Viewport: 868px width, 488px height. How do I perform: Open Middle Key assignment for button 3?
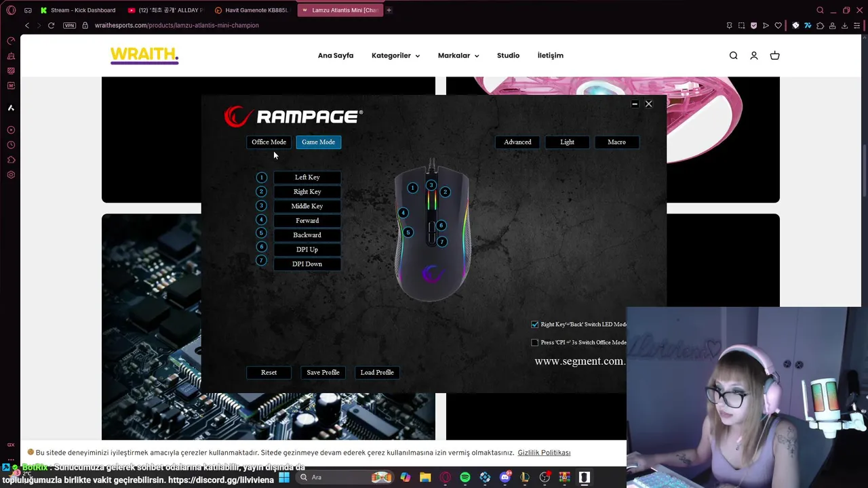click(307, 206)
